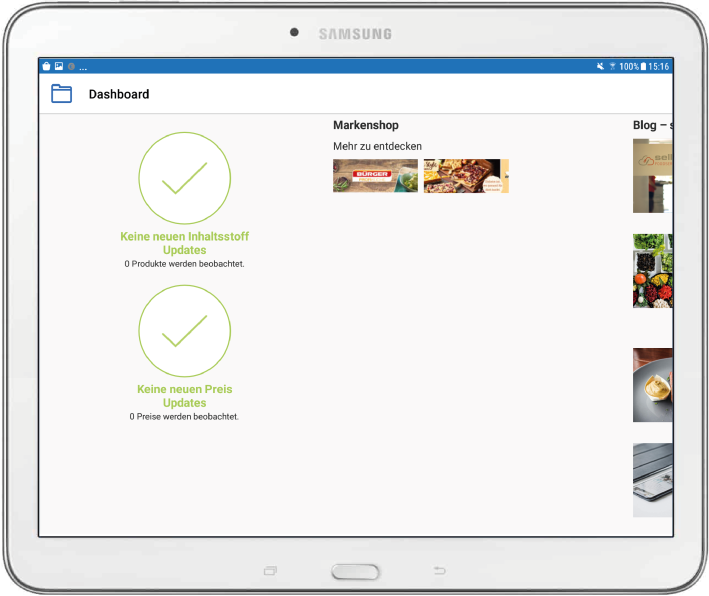Tap the grey circle notification icon
Image resolution: width=709 pixels, height=596 pixels.
(71, 66)
